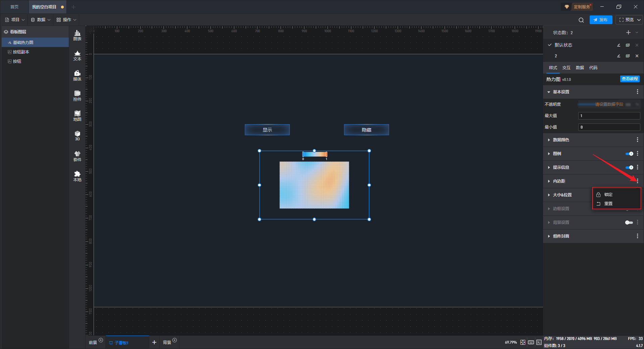This screenshot has width=644, height=349.
Task: Toggle the 图例 legend switch
Action: (629, 154)
